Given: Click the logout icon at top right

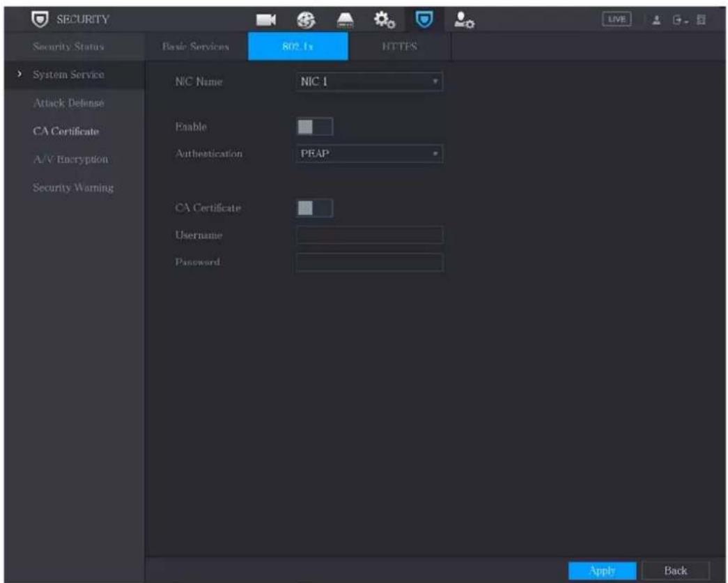Looking at the screenshot, I should coord(679,20).
